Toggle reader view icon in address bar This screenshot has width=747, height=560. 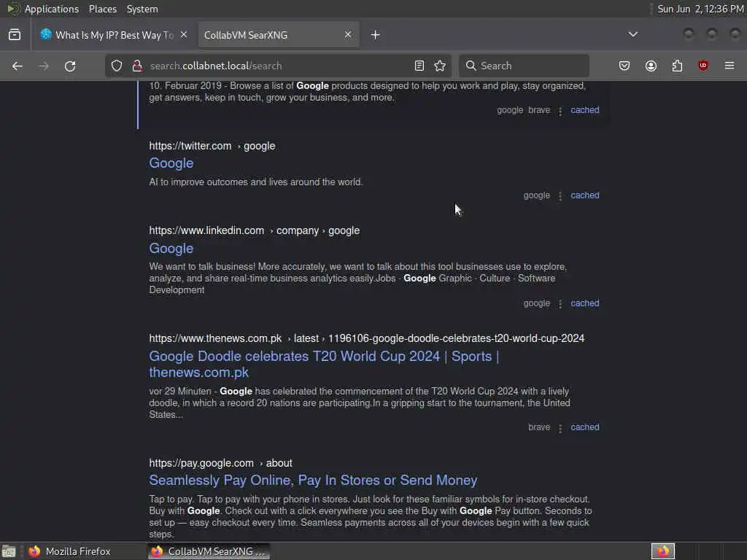click(419, 66)
